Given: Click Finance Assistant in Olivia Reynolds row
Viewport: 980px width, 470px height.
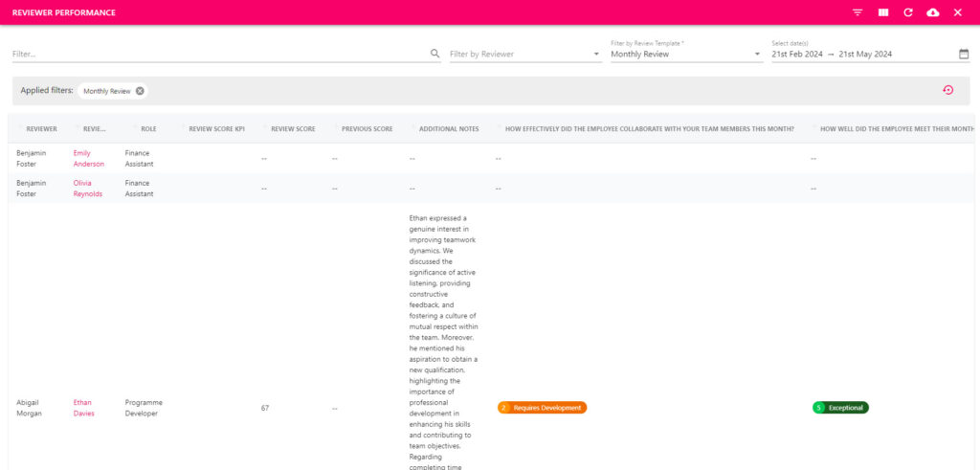Looking at the screenshot, I should coord(140,189).
